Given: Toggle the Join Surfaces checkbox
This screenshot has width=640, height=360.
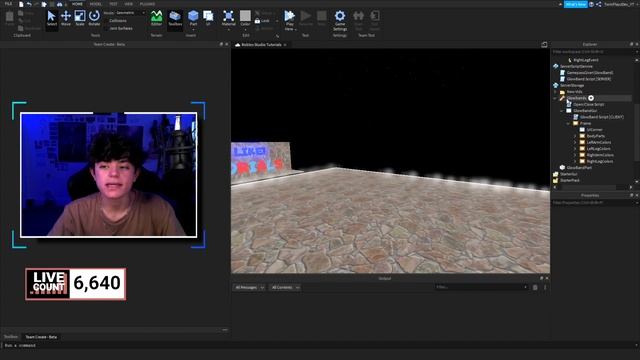Looking at the screenshot, I should coord(106,29).
